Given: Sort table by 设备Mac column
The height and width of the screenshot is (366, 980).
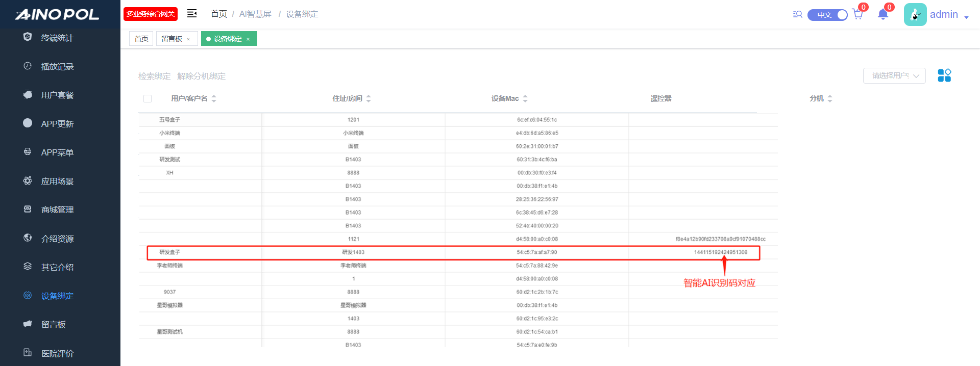Looking at the screenshot, I should point(525,99).
